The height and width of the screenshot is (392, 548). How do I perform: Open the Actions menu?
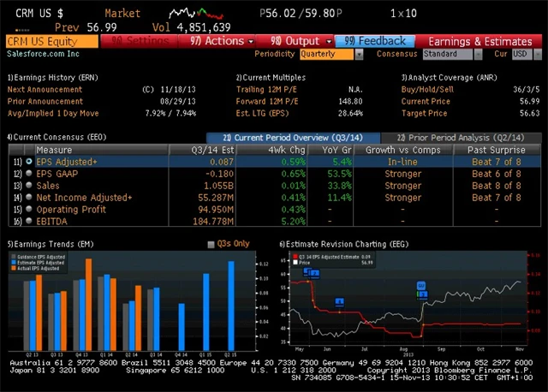coord(216,40)
